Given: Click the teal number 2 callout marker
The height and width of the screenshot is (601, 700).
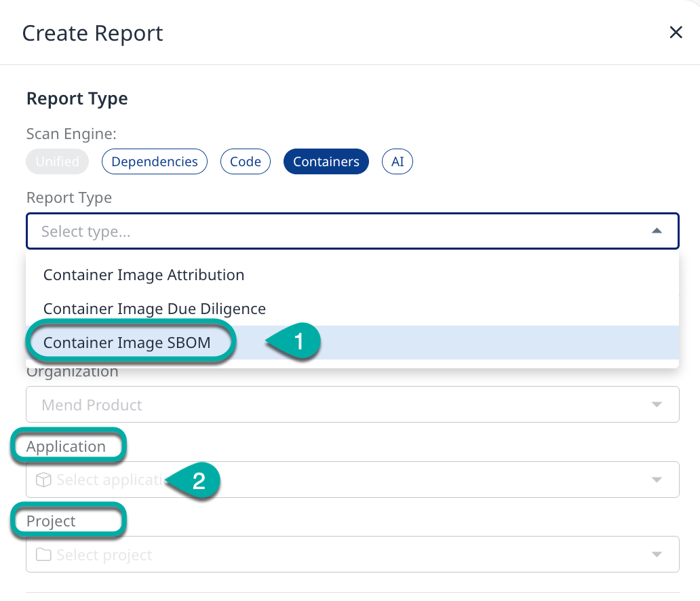Looking at the screenshot, I should (197, 482).
